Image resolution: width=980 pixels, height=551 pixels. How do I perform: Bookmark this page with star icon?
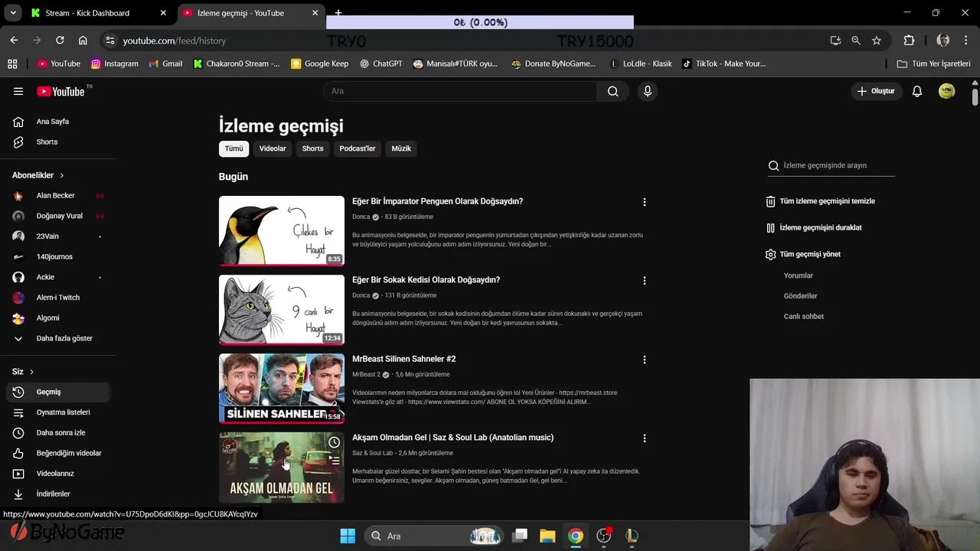click(877, 41)
